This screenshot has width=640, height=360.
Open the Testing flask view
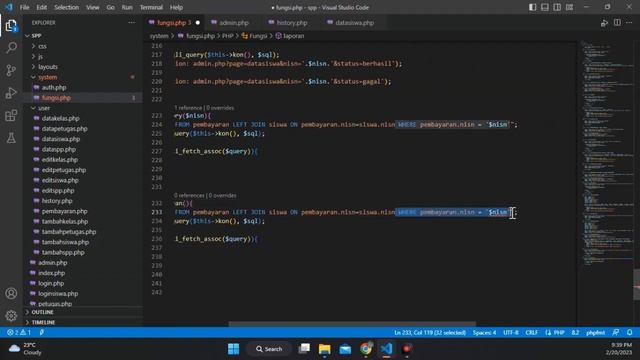pos(11,138)
